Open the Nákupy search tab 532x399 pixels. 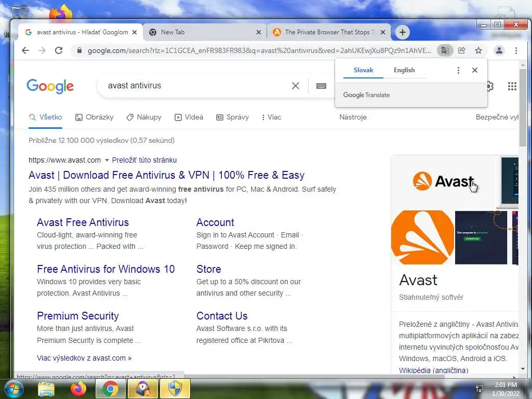[144, 117]
